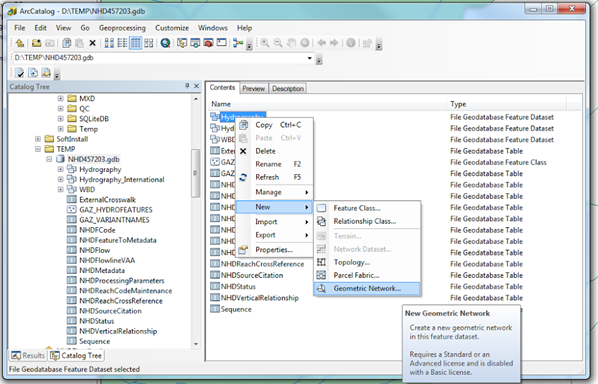Click the Disconnect From Folder toolbar icon
This screenshot has width=598, height=384.
[50, 43]
